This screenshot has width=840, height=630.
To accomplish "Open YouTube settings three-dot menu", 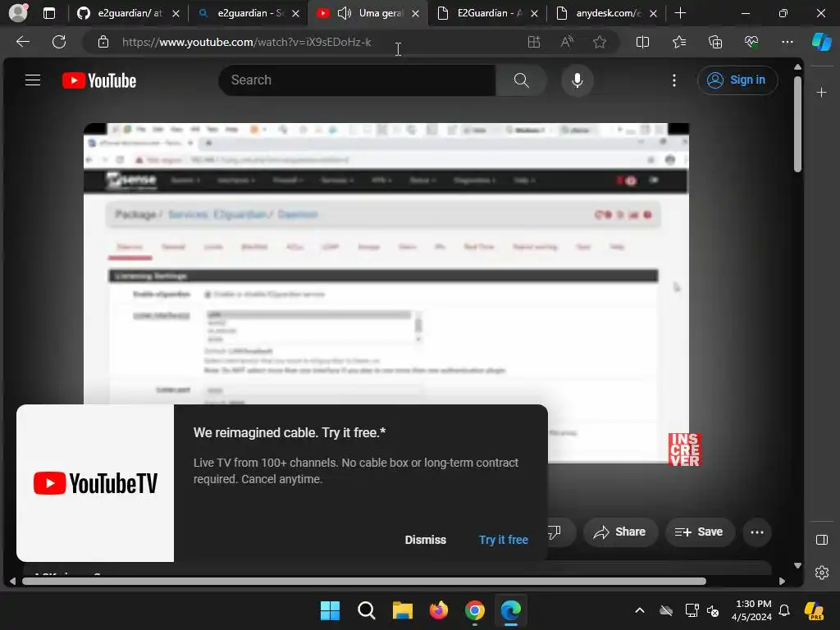I will tap(674, 80).
